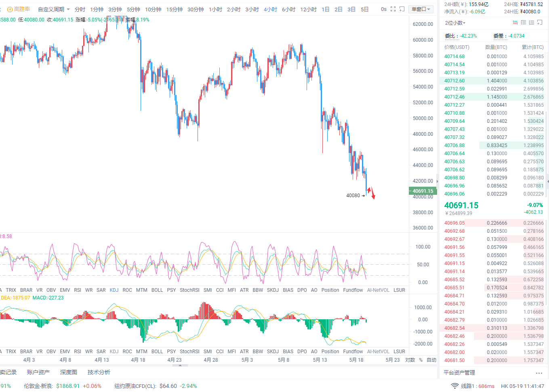This screenshot has width=549, height=392.
Task: Open 平台资产管理 more options ellipsis
Action: coord(539,373)
